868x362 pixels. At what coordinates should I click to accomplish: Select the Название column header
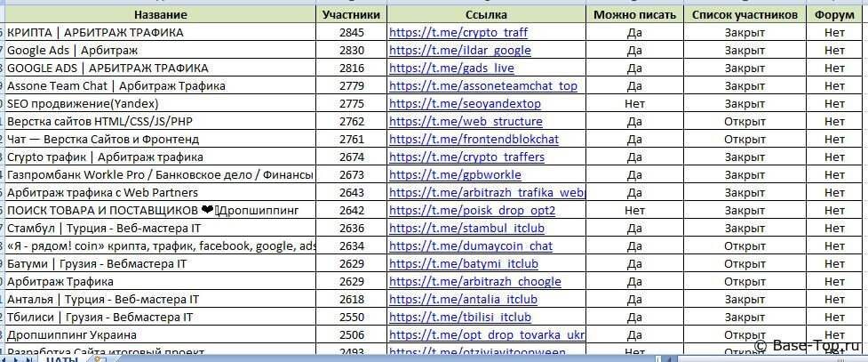[x=160, y=14]
